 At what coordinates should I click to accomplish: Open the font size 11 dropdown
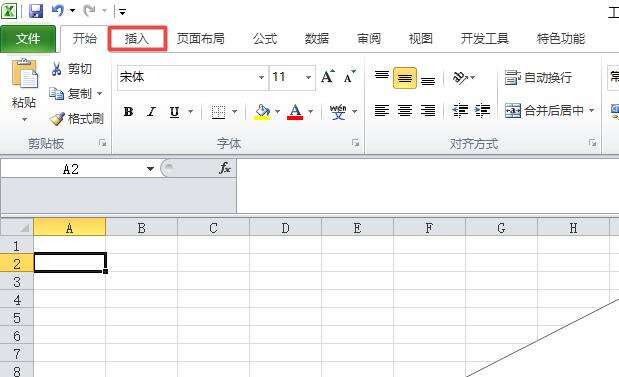click(308, 77)
